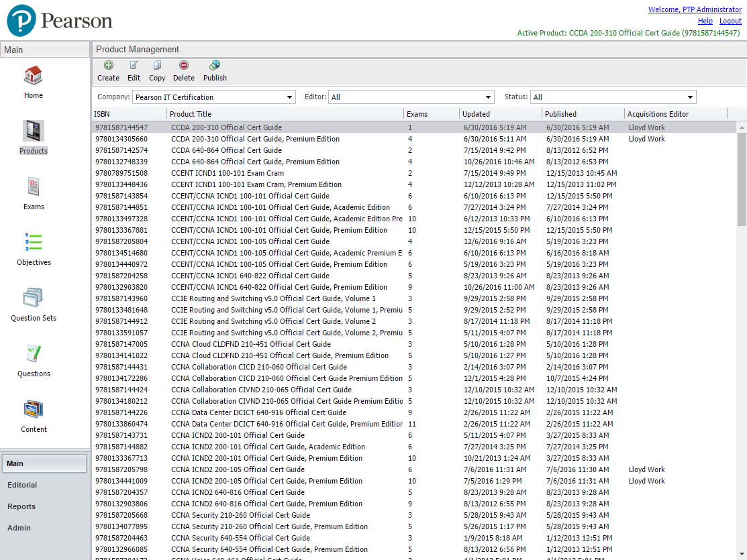The height and width of the screenshot is (560, 747).
Task: Select 'CCENT ICND1 100-101 Exam Cram' row
Action: click(x=414, y=173)
